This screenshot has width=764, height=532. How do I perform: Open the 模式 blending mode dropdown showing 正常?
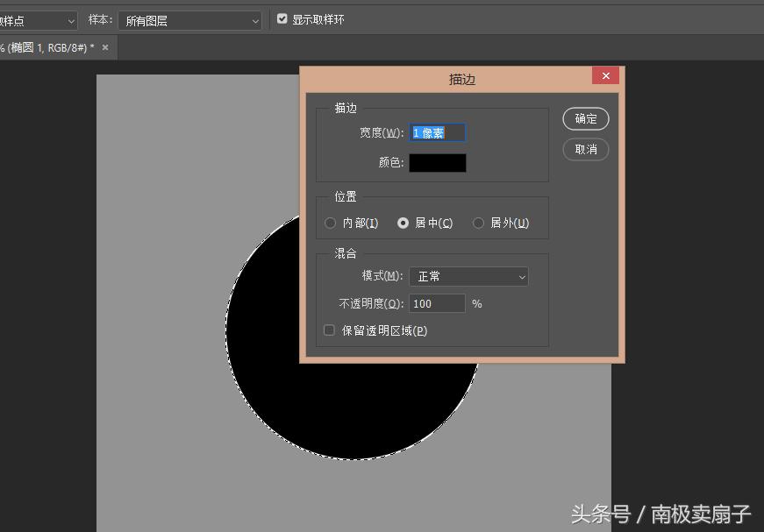click(468, 276)
